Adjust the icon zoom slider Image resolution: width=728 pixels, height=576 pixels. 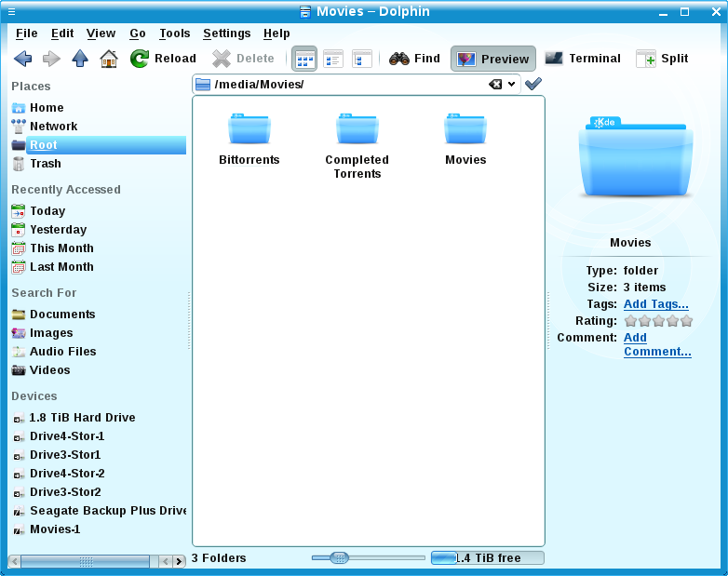(x=340, y=557)
